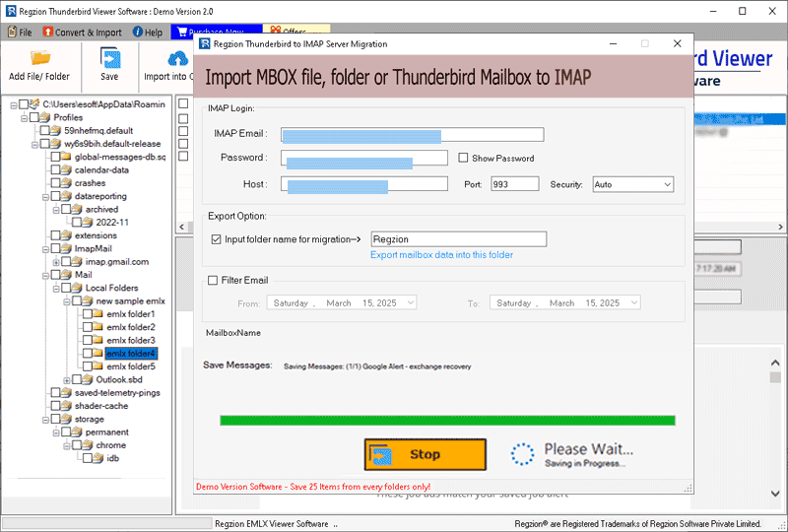This screenshot has width=788, height=532.
Task: Click the calendar-data folder icon
Action: point(66,169)
